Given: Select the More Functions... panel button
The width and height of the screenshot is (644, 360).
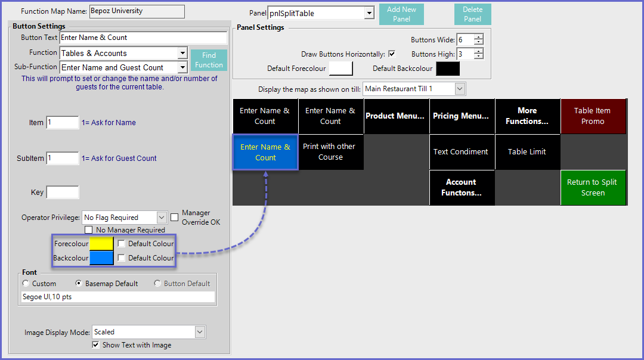Looking at the screenshot, I should [x=527, y=116].
